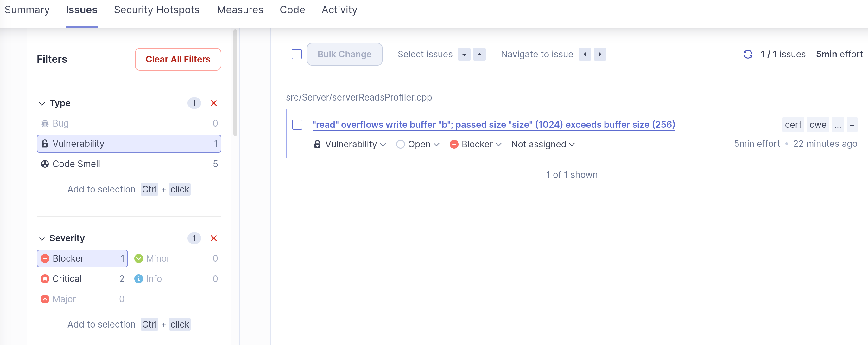Clear the Type filter red X
Screen dimensions: 868x345
tap(213, 103)
